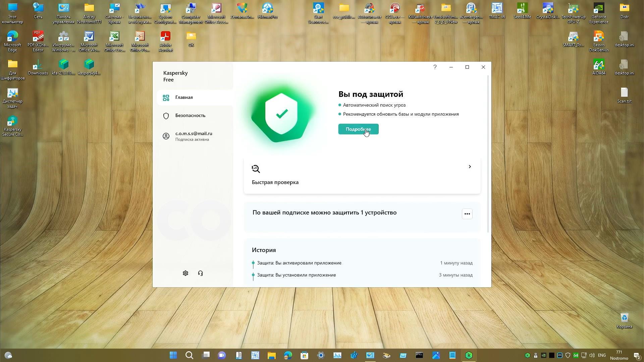The height and width of the screenshot is (362, 644).
Task: Click the green protection shield icon
Action: (x=282, y=114)
